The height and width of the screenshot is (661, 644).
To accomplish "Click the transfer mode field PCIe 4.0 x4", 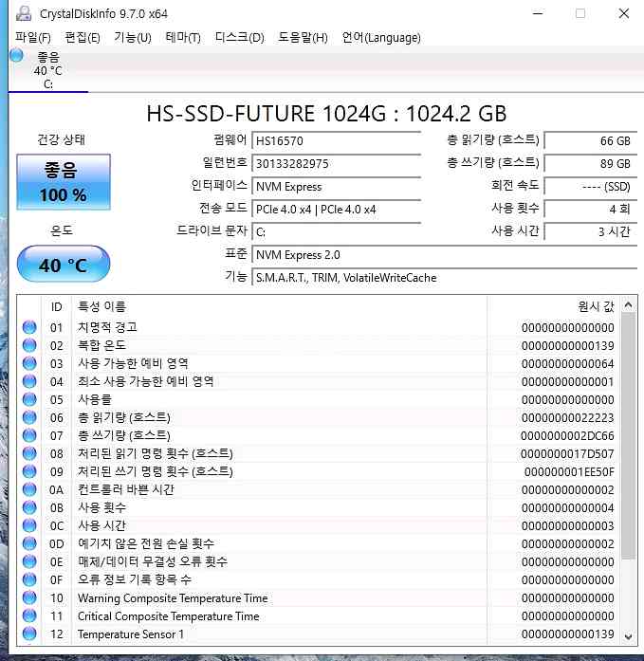I will coord(337,209).
